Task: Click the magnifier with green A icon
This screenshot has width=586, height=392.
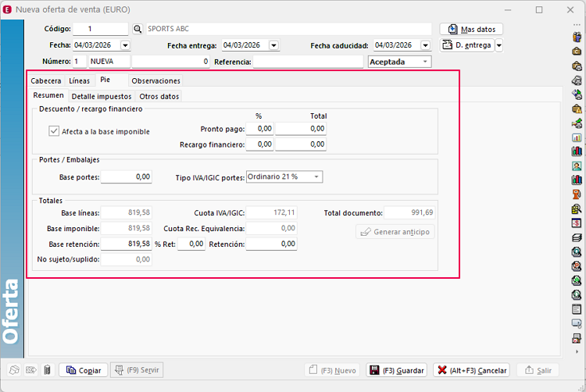Action: click(577, 280)
